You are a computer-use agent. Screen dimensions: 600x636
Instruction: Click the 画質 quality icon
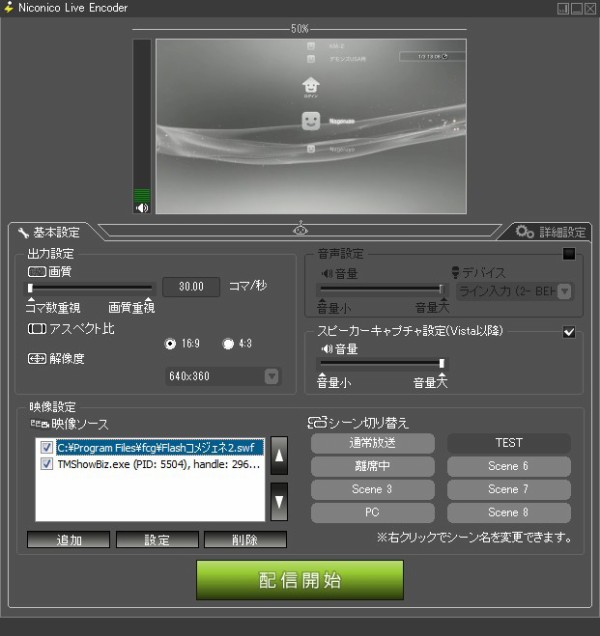coord(37,271)
